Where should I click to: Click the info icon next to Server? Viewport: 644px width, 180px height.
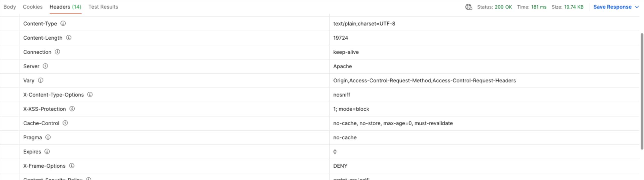coord(45,66)
